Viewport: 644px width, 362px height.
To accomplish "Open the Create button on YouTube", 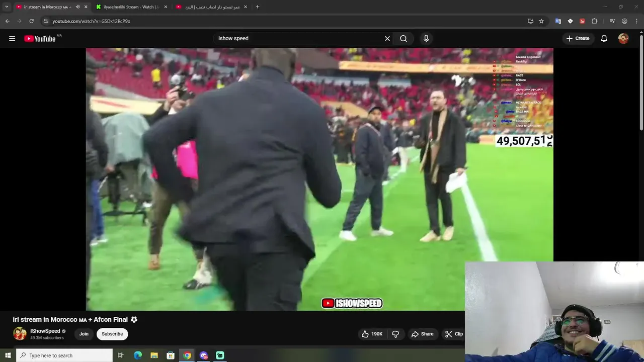I will tap(578, 38).
